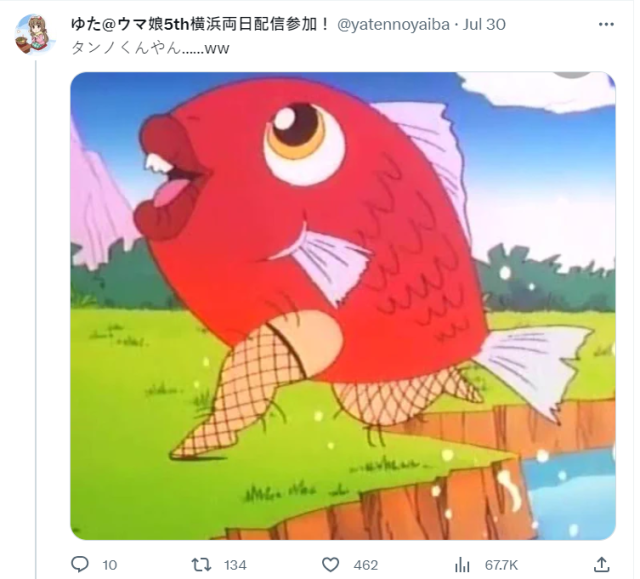Image resolution: width=640 pixels, height=579 pixels.
Task: Click the 67.7K views count
Action: click(501, 565)
